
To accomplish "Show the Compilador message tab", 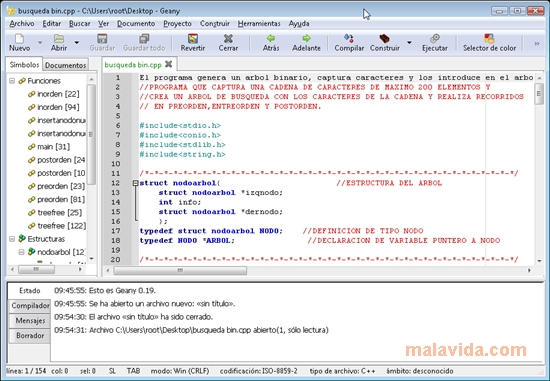I will [30, 306].
